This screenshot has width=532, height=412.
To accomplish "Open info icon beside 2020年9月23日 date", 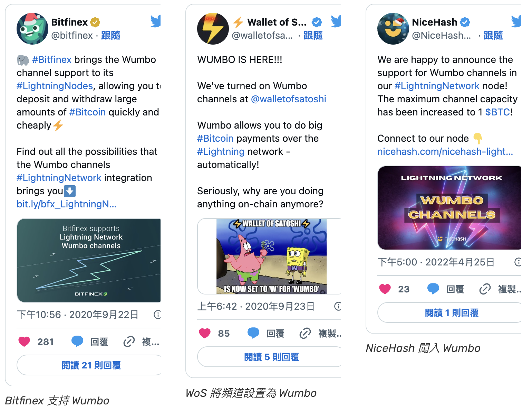I will [338, 306].
